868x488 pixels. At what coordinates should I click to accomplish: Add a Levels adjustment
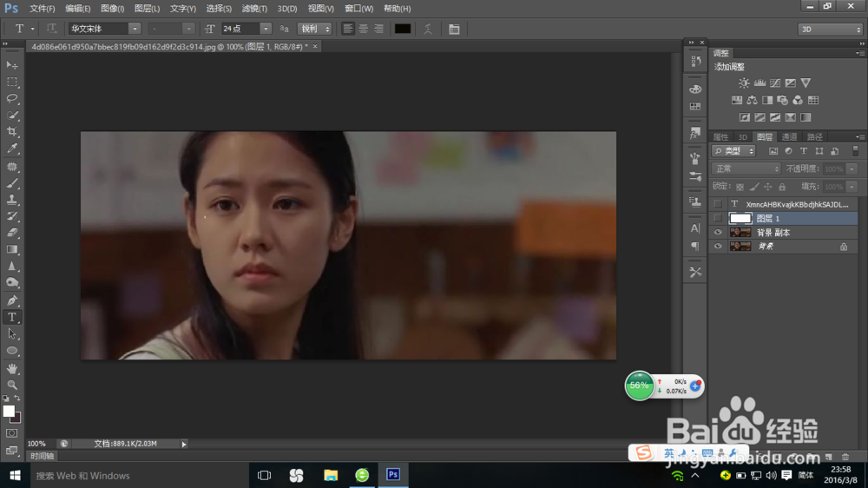point(759,82)
